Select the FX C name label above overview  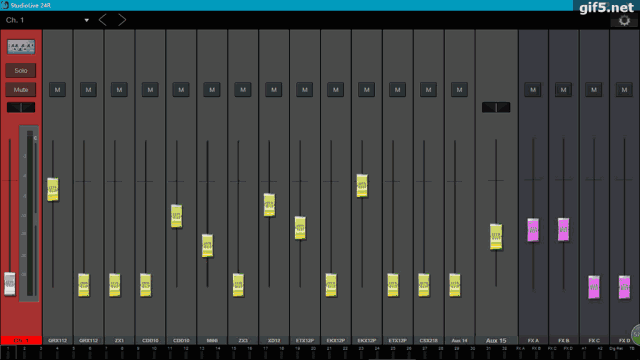pos(594,340)
